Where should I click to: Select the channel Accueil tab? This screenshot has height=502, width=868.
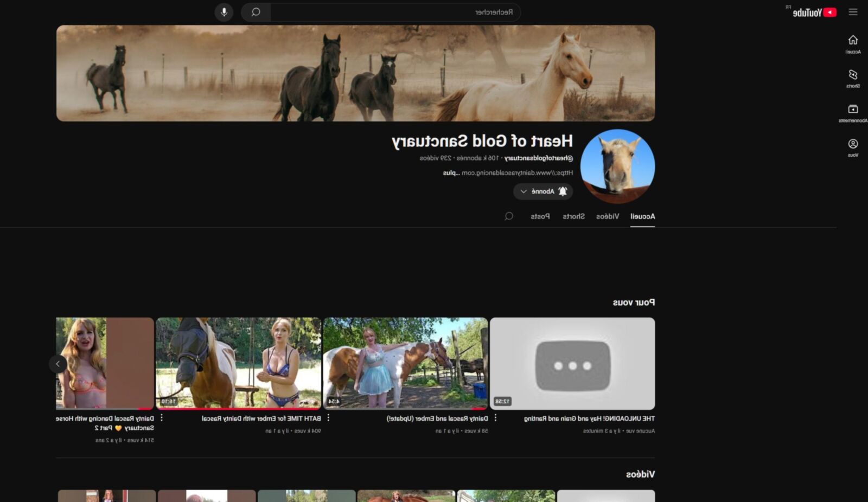coord(642,216)
